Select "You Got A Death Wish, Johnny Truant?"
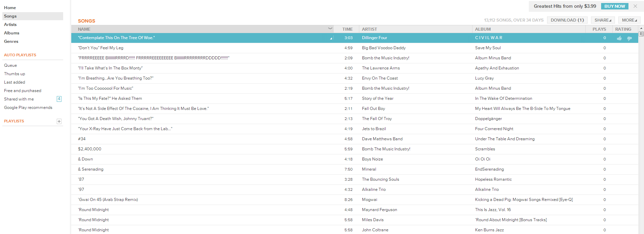Screen dimensions: 644x234 (x=116, y=119)
